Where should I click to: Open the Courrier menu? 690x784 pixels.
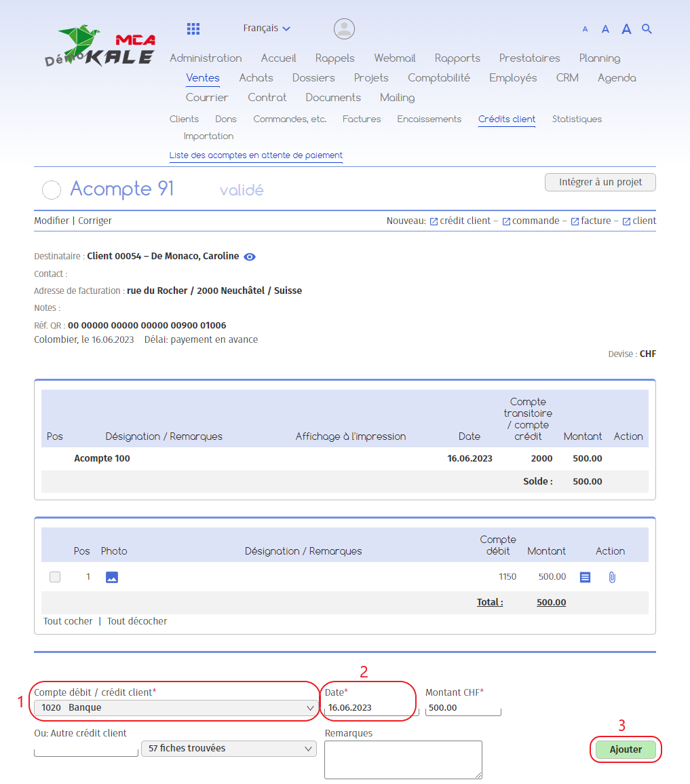click(208, 98)
